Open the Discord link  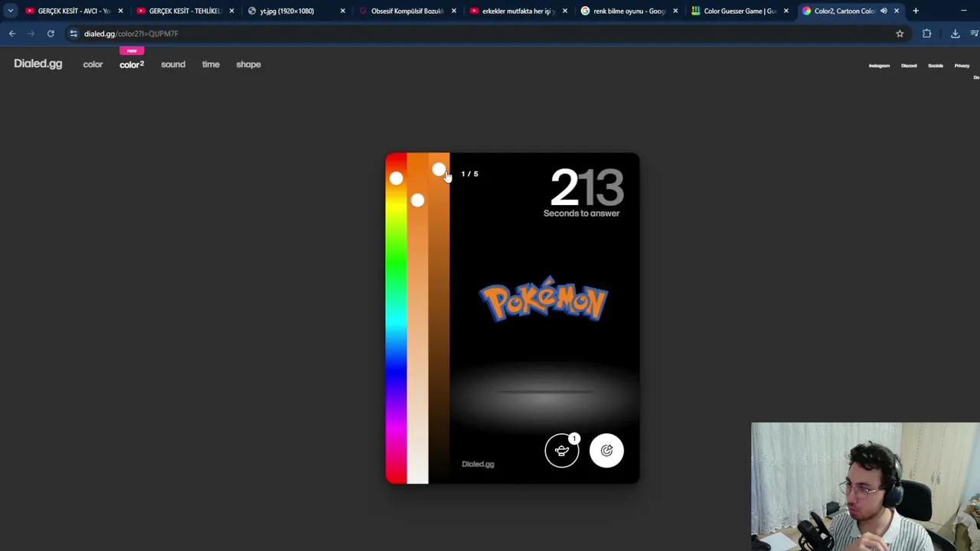[909, 66]
